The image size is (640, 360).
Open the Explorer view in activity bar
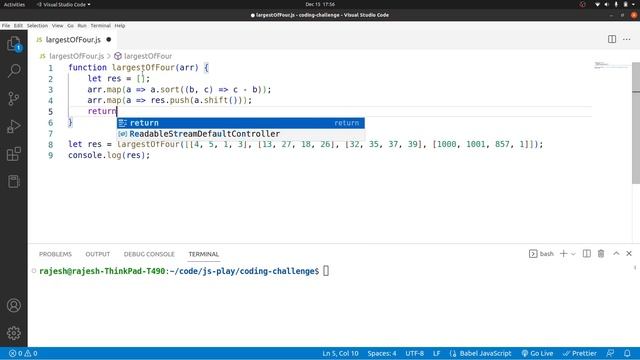click(x=14, y=43)
